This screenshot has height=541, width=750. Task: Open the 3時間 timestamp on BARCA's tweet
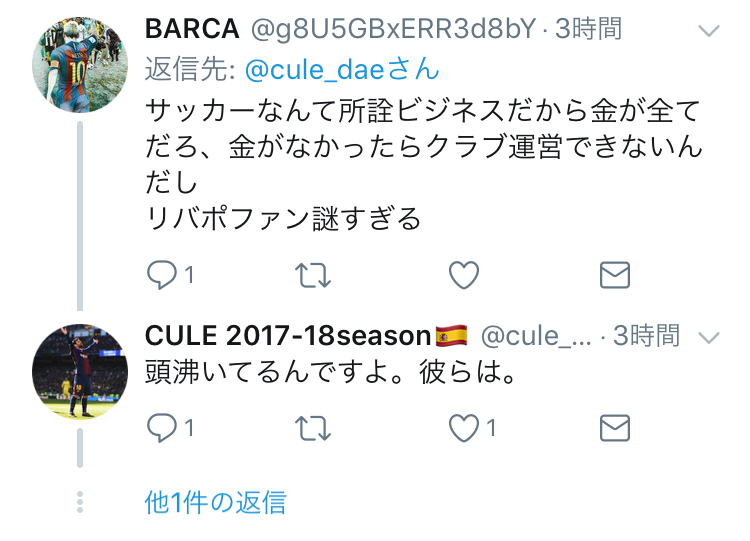click(x=588, y=29)
